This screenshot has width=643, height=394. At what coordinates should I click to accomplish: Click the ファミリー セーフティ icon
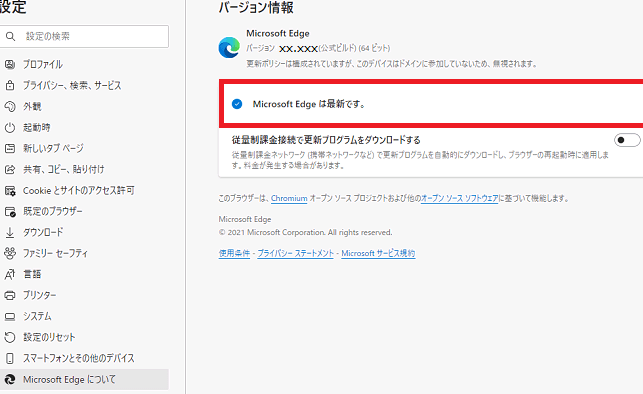click(x=10, y=253)
